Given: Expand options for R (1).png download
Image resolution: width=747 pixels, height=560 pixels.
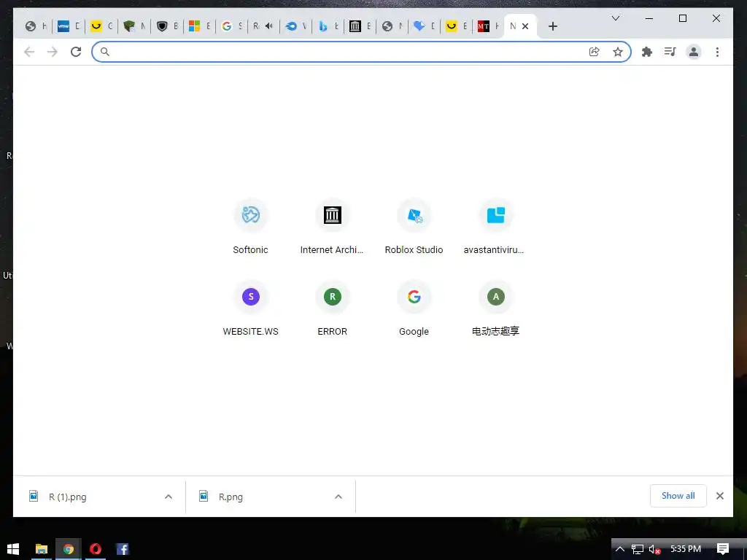Looking at the screenshot, I should click(x=169, y=497).
